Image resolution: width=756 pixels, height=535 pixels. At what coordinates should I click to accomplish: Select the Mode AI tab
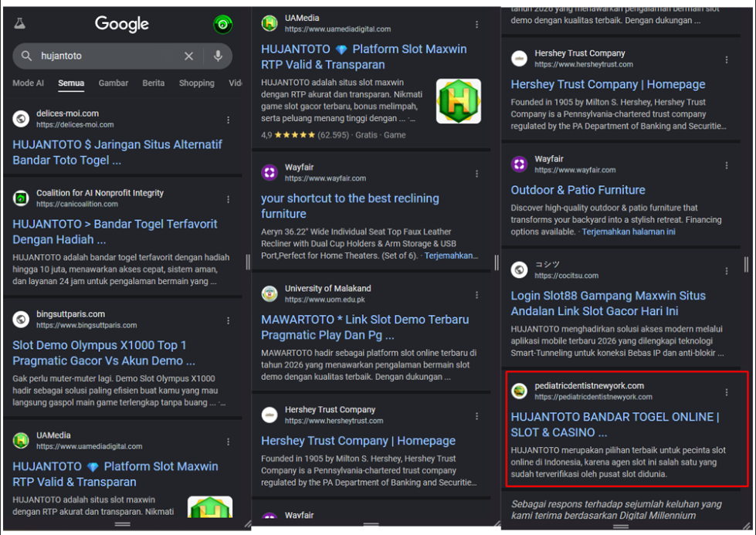pyautogui.click(x=28, y=83)
